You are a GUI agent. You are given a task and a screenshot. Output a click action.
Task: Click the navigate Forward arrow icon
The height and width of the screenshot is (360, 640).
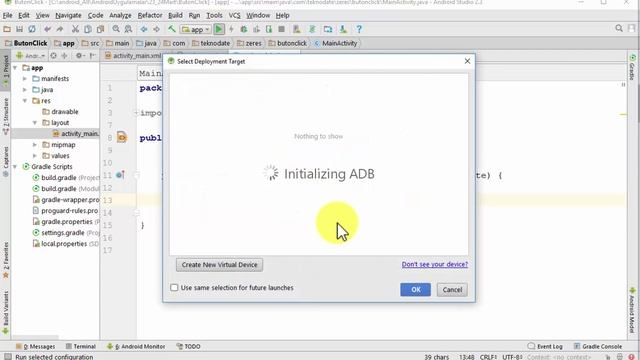156,29
